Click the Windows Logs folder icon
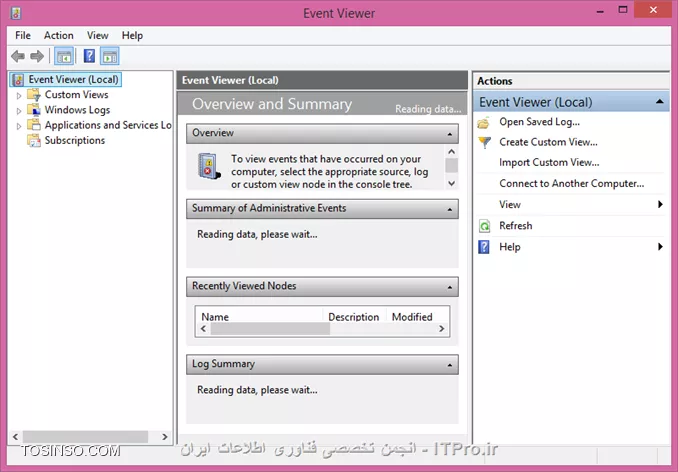Screen dimensions: 678x472 pos(34,110)
